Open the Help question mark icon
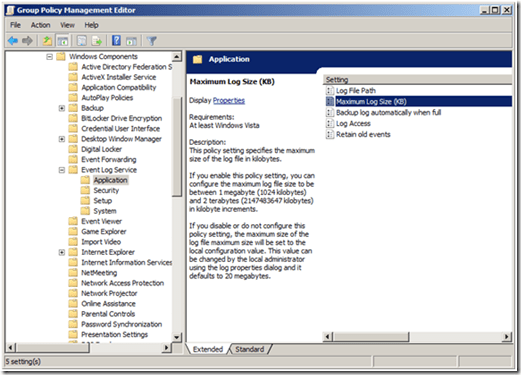The width and height of the screenshot is (521, 375). pyautogui.click(x=116, y=41)
